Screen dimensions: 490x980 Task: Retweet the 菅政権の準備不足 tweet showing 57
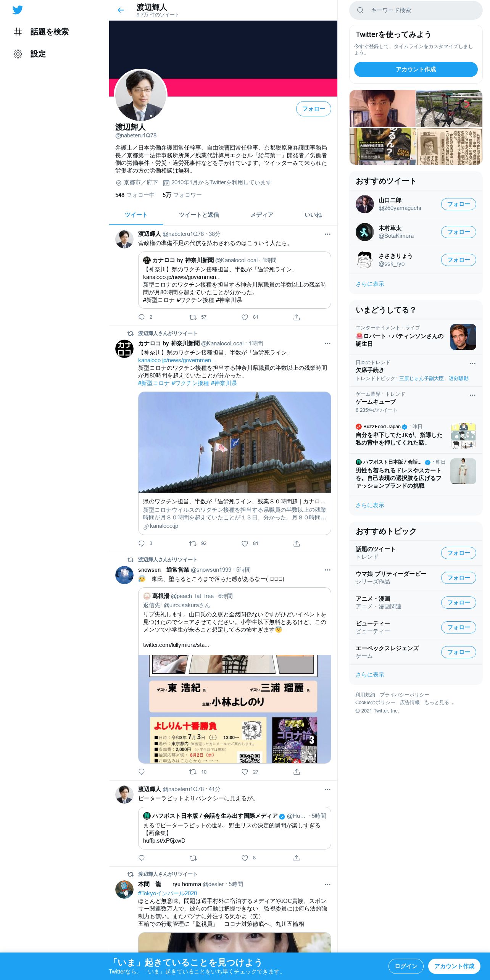point(193,317)
